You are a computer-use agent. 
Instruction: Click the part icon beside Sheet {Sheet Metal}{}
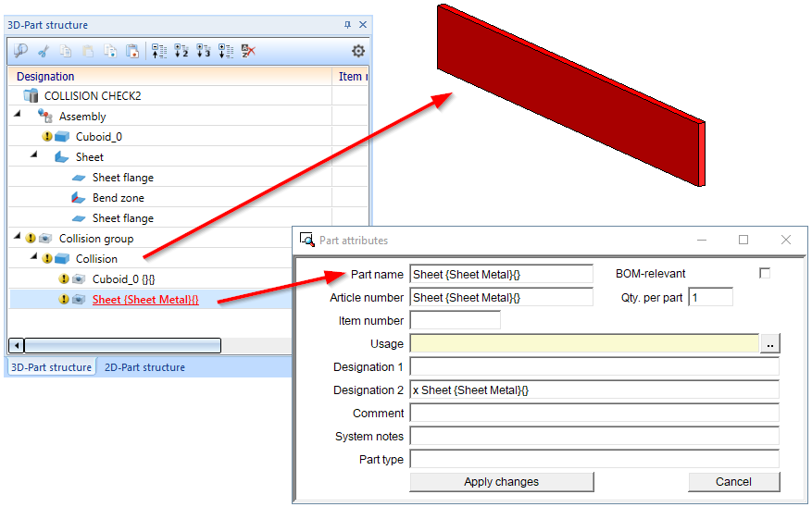tap(79, 299)
